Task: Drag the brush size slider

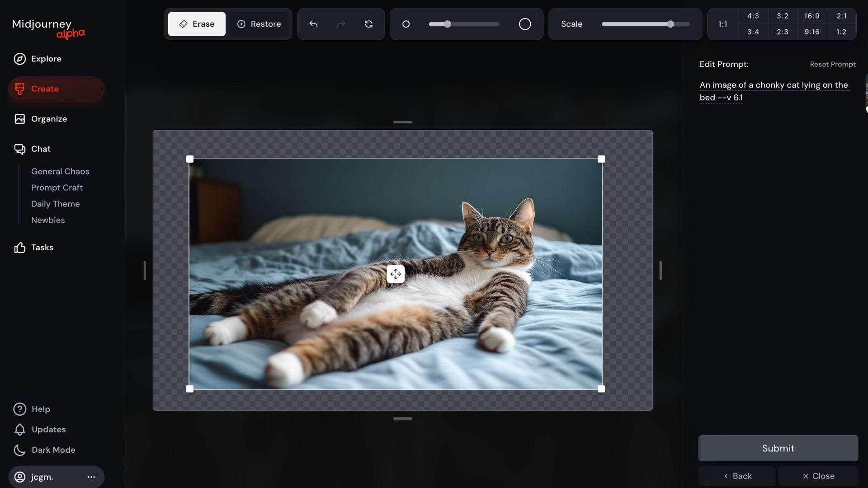Action: point(447,24)
